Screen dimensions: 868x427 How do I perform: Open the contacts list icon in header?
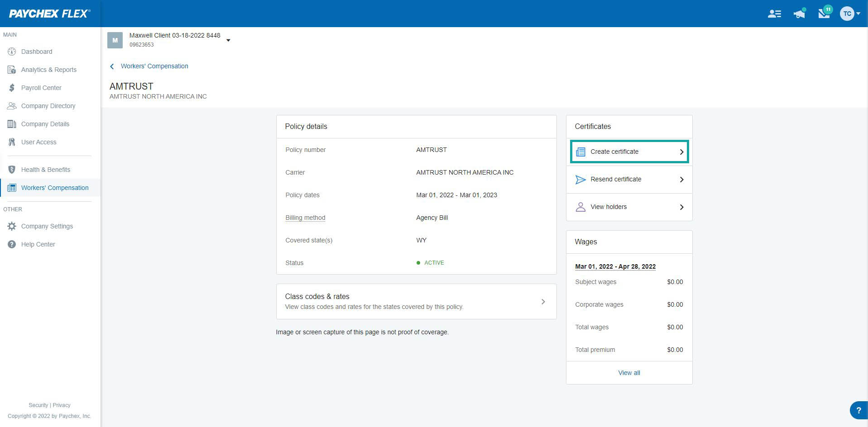click(x=774, y=14)
